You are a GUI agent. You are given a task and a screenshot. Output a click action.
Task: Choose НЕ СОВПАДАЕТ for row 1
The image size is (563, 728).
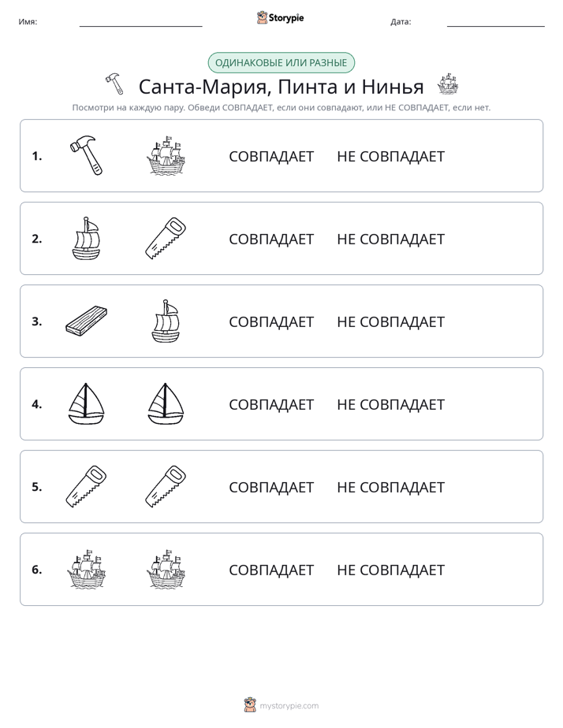(x=390, y=157)
